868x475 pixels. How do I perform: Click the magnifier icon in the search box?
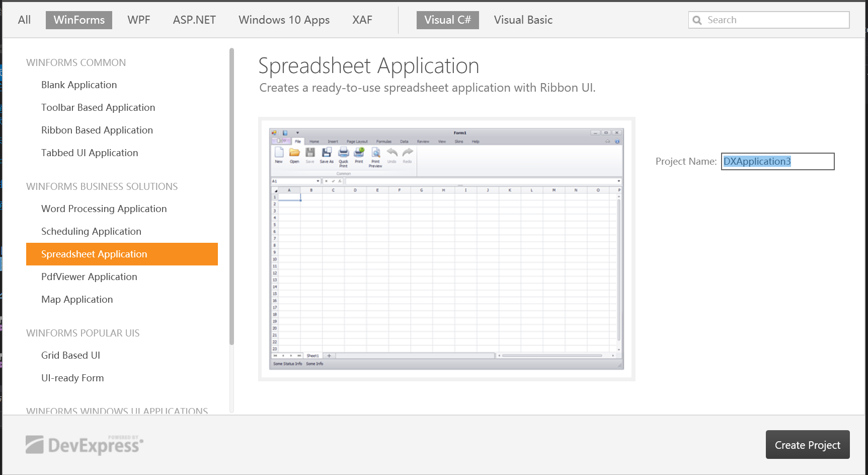click(697, 20)
